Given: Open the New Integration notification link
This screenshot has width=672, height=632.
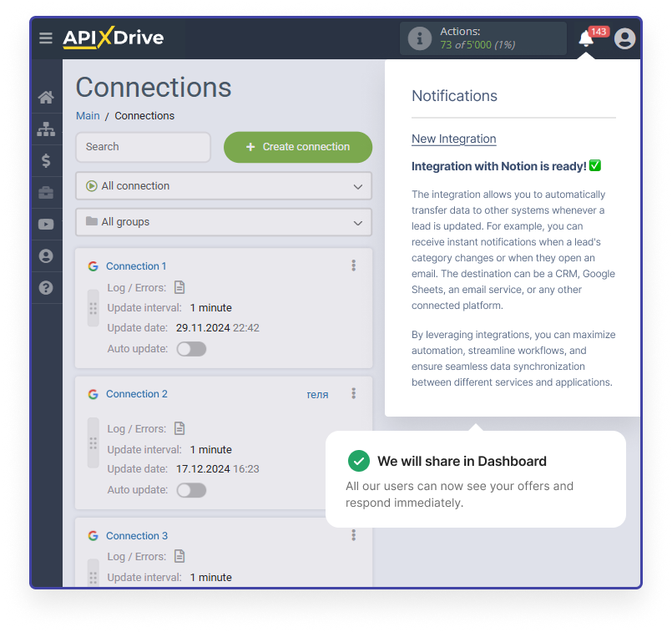Looking at the screenshot, I should click(453, 138).
